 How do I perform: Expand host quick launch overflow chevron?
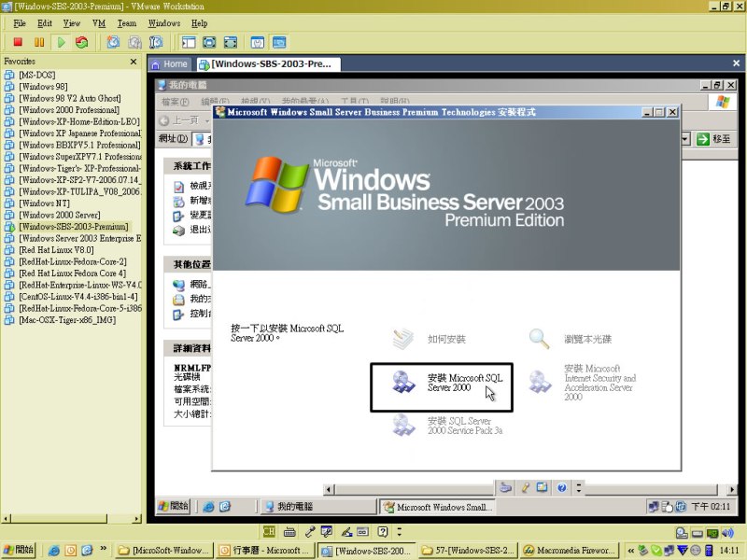pyautogui.click(x=104, y=549)
